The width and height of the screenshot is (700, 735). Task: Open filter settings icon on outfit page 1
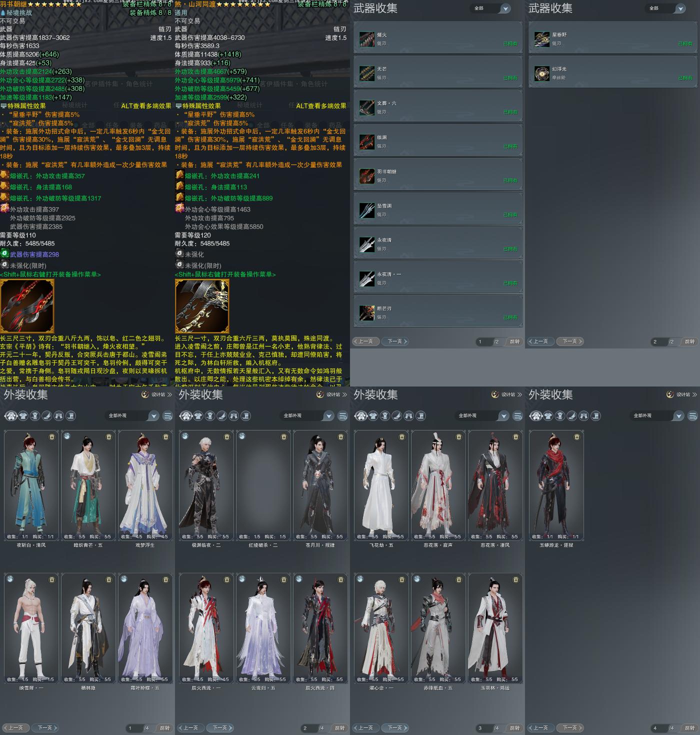(168, 416)
